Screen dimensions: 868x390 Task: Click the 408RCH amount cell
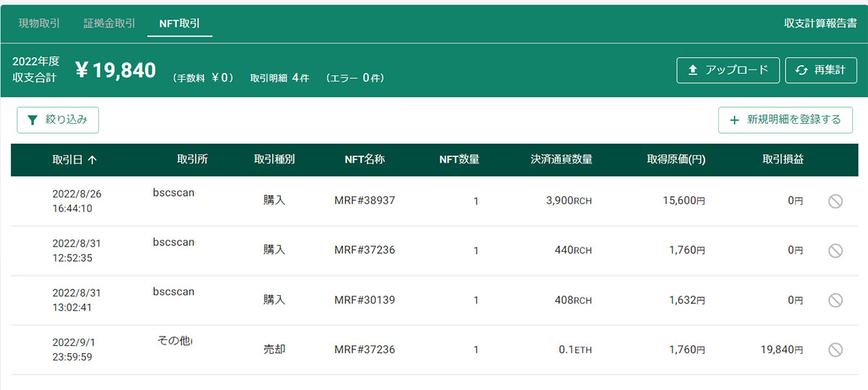pyautogui.click(x=573, y=300)
